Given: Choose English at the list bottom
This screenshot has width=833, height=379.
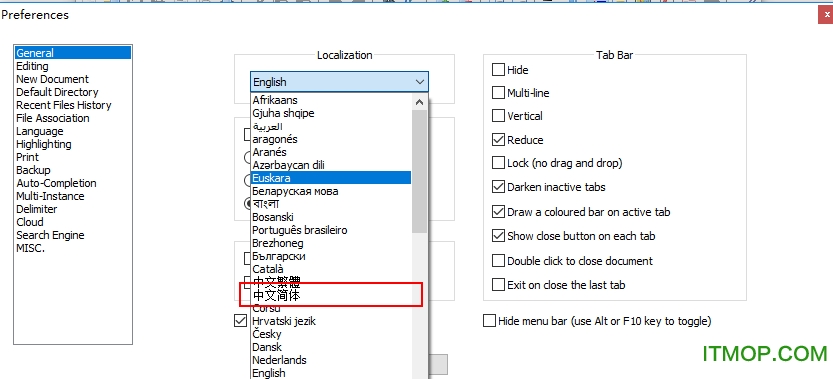Looking at the screenshot, I should (x=331, y=373).
